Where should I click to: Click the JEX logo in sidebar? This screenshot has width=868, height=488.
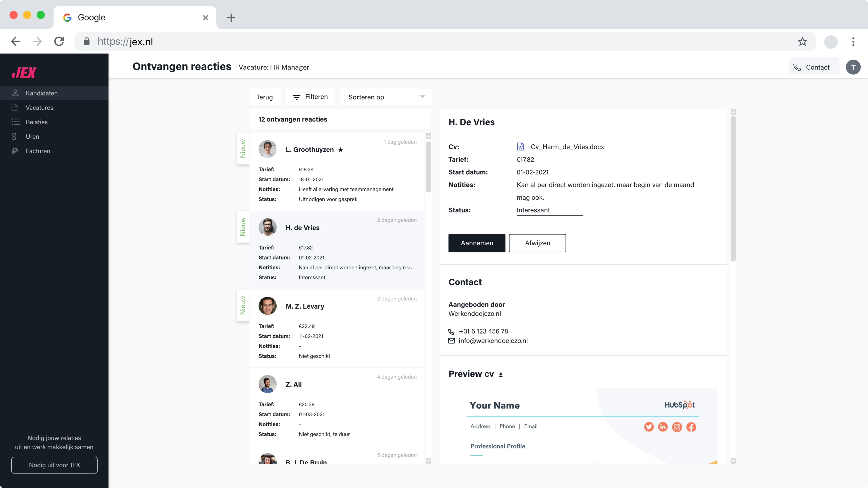(24, 72)
